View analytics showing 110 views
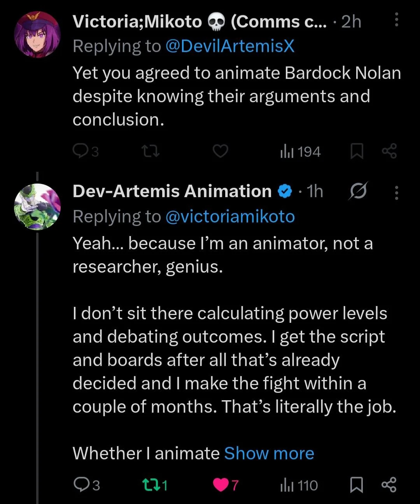Viewport: 420px width, 504px height. [x=299, y=485]
